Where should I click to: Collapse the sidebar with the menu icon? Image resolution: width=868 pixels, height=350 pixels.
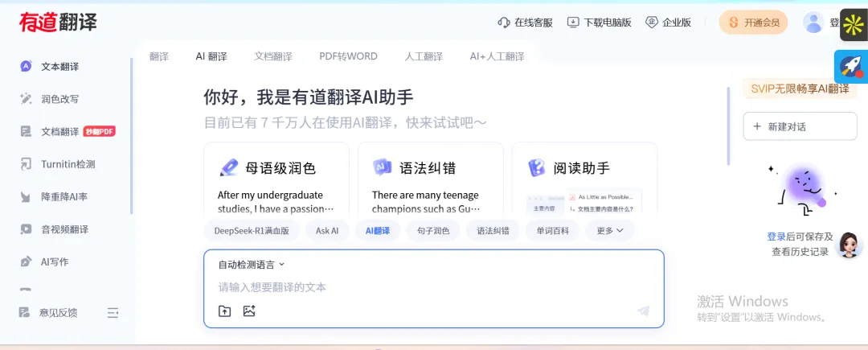(113, 312)
